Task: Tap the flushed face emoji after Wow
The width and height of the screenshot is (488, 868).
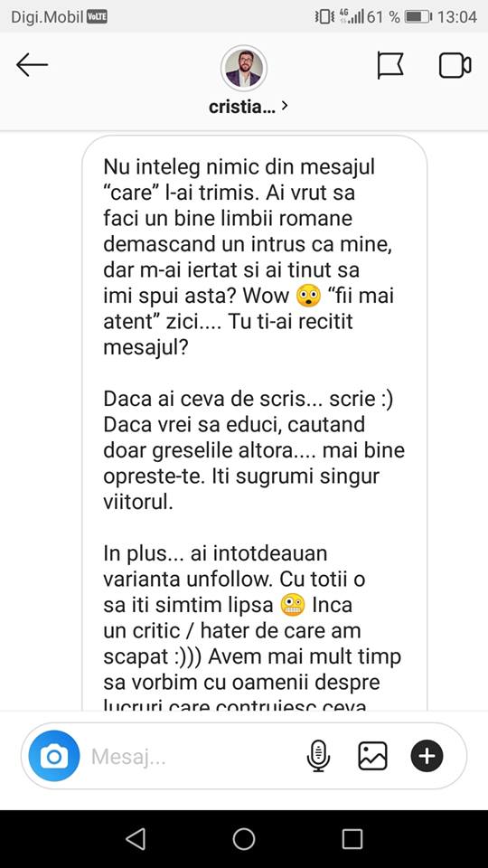Action: coord(309,297)
